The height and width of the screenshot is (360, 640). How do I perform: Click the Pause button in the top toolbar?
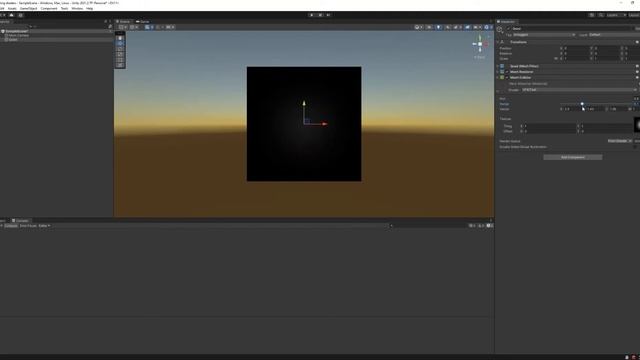click(320, 15)
